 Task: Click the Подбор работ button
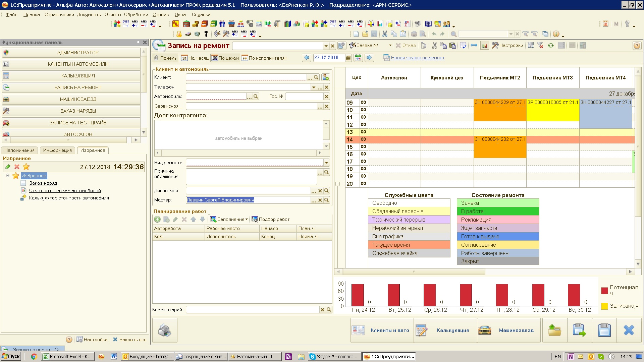click(x=270, y=219)
